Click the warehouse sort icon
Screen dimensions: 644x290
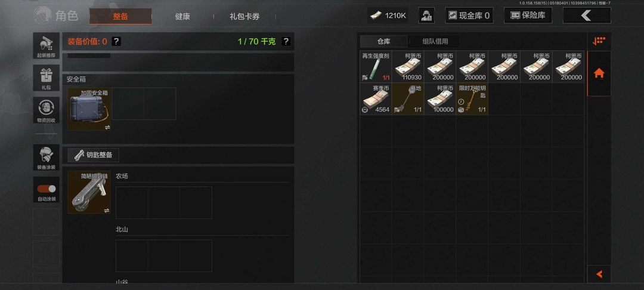point(599,41)
